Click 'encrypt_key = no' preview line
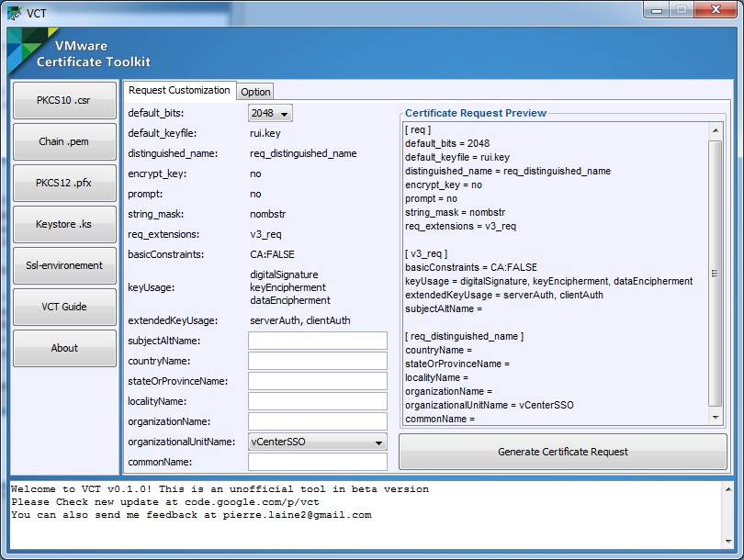744x560 pixels. [443, 185]
